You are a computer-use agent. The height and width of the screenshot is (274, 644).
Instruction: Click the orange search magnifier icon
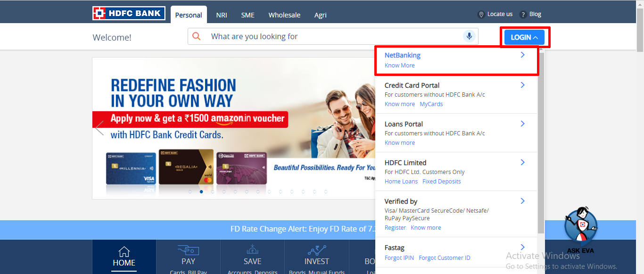pyautogui.click(x=197, y=36)
